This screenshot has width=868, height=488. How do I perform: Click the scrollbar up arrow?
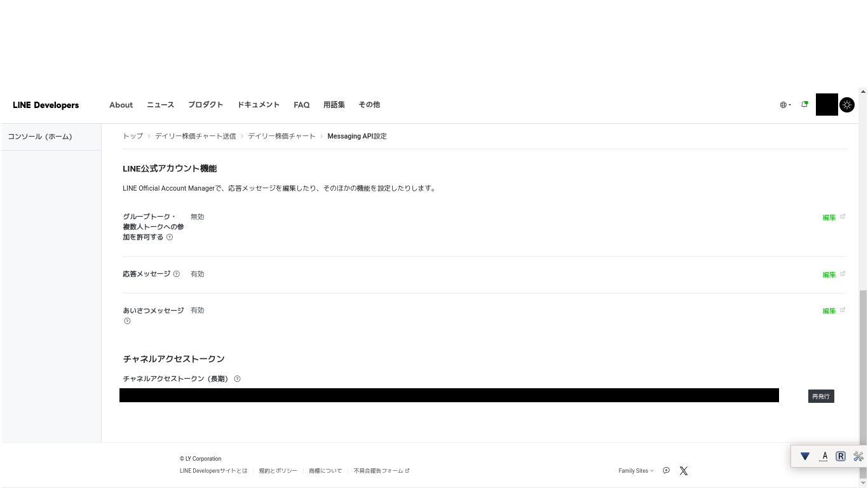863,92
